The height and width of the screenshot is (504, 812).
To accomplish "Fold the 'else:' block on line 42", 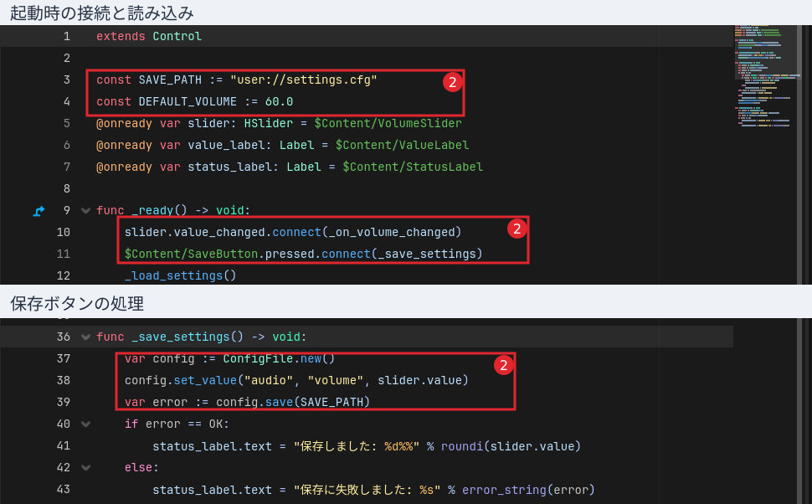I will tap(85, 468).
